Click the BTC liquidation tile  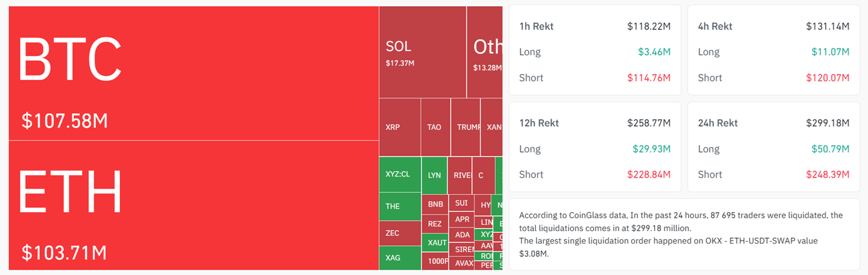[193, 73]
